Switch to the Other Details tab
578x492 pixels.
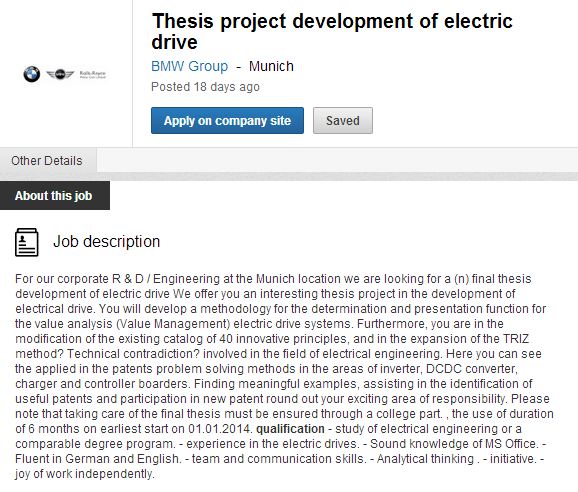pyautogui.click(x=47, y=161)
